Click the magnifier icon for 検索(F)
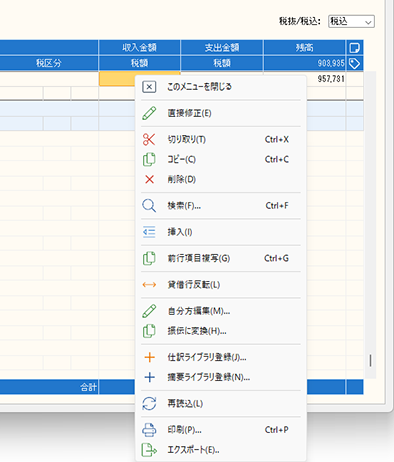Screen dimensions: 394x462 coord(149,206)
